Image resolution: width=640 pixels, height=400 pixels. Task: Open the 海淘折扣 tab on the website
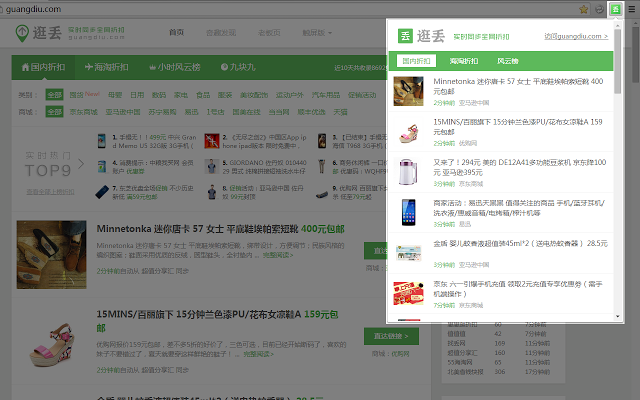click(107, 67)
